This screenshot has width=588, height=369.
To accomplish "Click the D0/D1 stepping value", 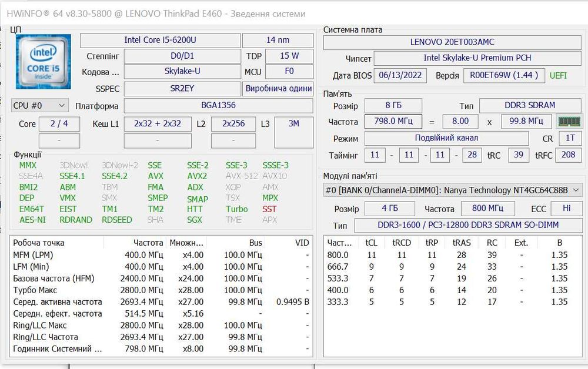I will (182, 56).
